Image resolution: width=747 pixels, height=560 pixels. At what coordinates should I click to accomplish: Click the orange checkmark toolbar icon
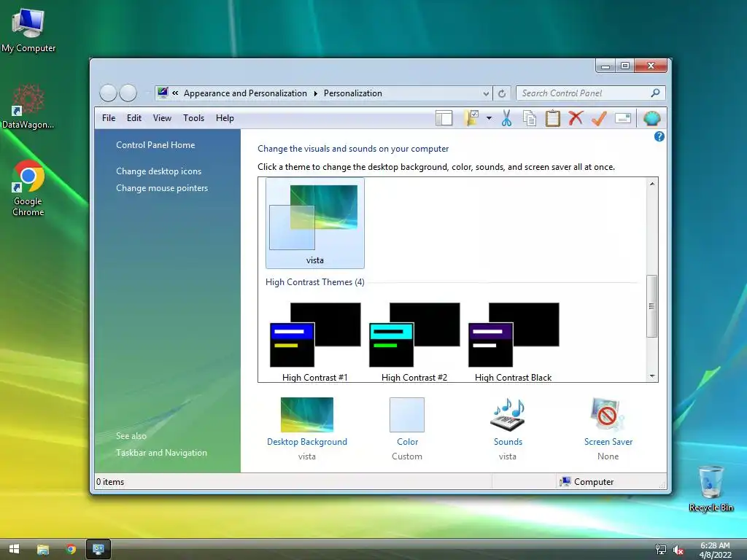(599, 118)
